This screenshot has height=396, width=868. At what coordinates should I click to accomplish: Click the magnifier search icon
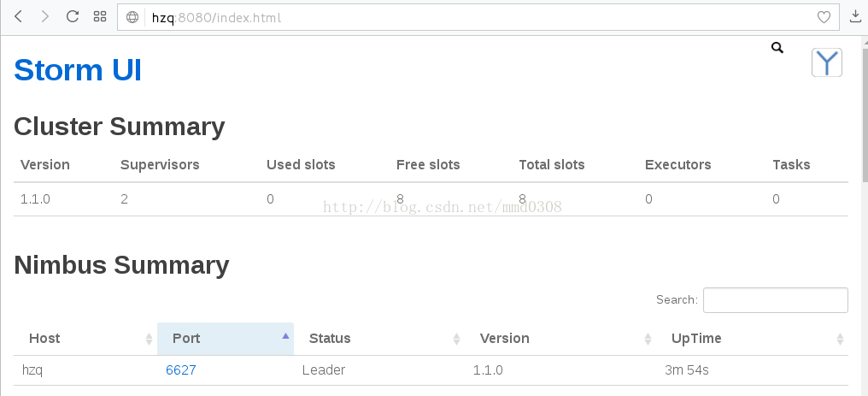(x=777, y=48)
